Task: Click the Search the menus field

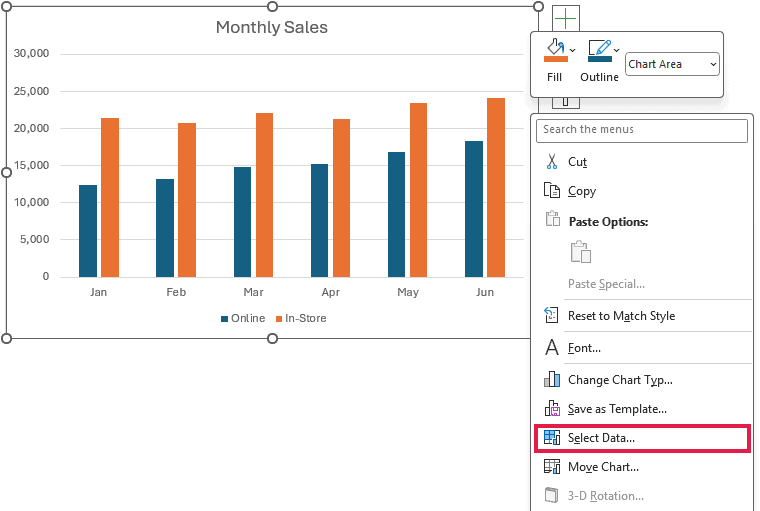Action: pos(642,130)
